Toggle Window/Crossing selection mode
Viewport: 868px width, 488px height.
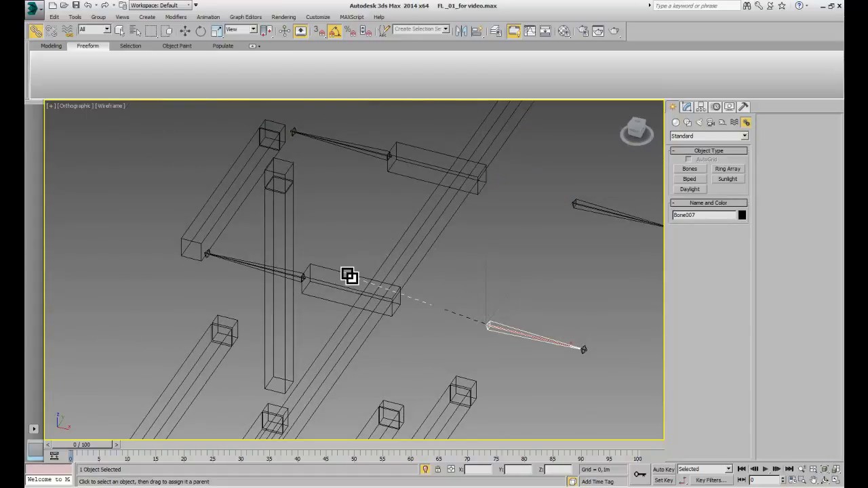166,30
